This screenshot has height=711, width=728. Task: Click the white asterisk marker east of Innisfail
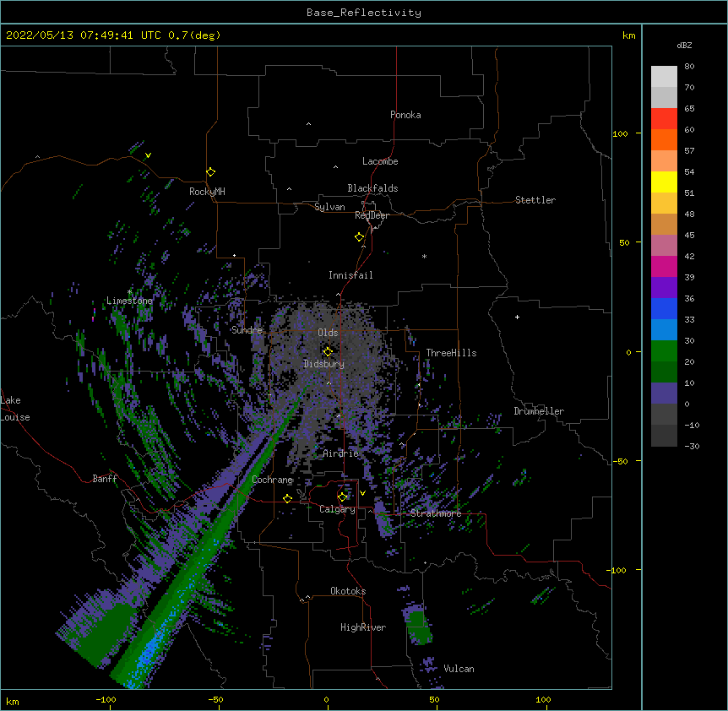424,257
